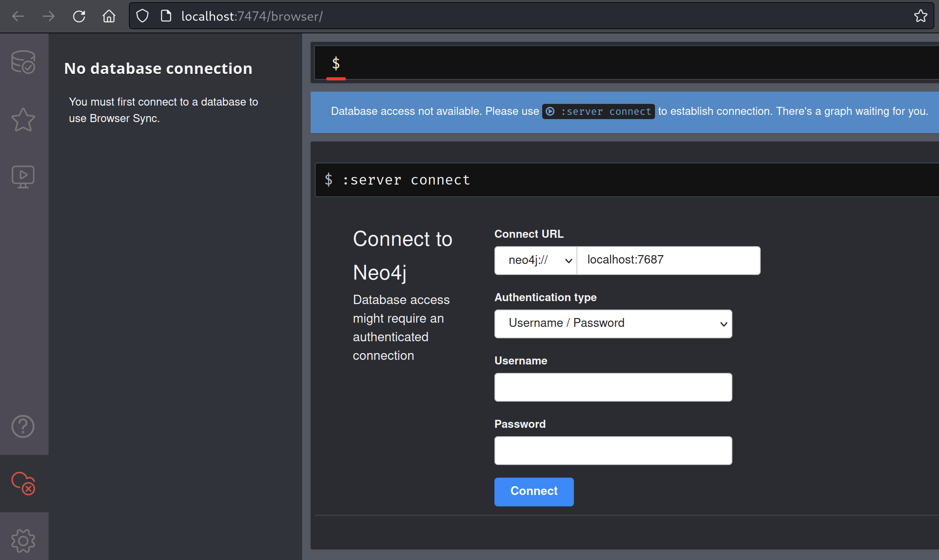Bookmark page with the star icon
939x560 pixels.
pyautogui.click(x=920, y=16)
